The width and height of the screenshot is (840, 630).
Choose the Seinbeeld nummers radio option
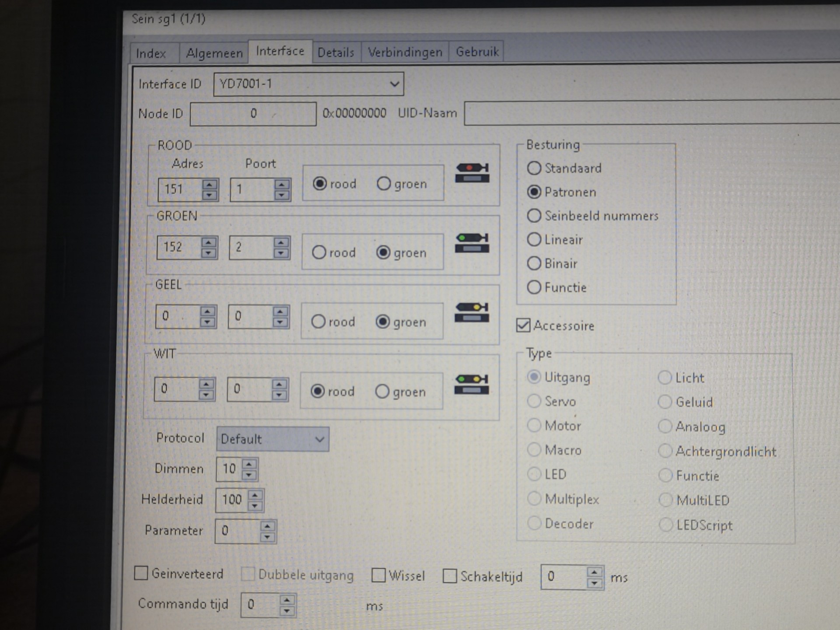point(534,216)
